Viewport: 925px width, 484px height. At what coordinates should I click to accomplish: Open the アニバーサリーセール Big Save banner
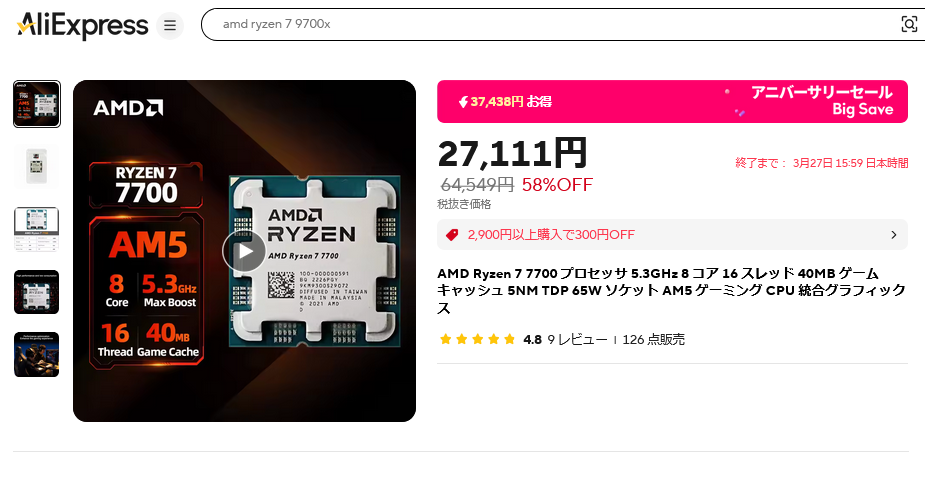(x=673, y=102)
